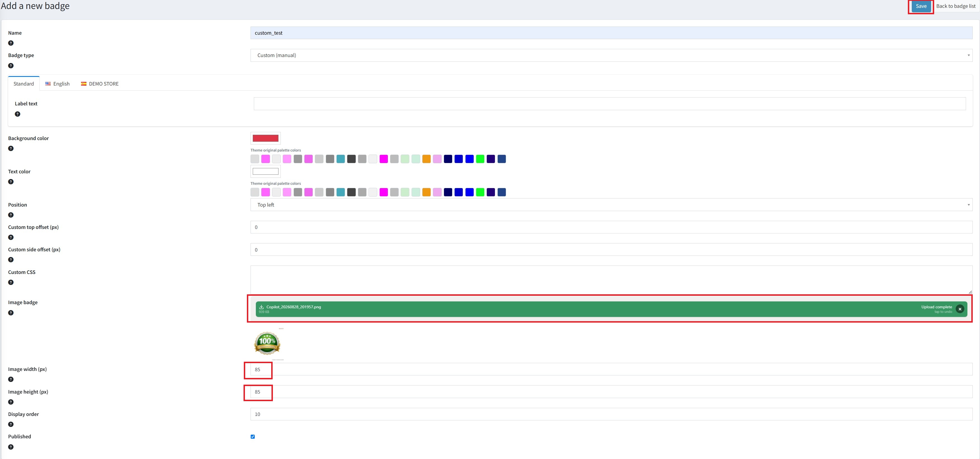Uncheck the Published checkbox
980x459 pixels.
pyautogui.click(x=252, y=437)
